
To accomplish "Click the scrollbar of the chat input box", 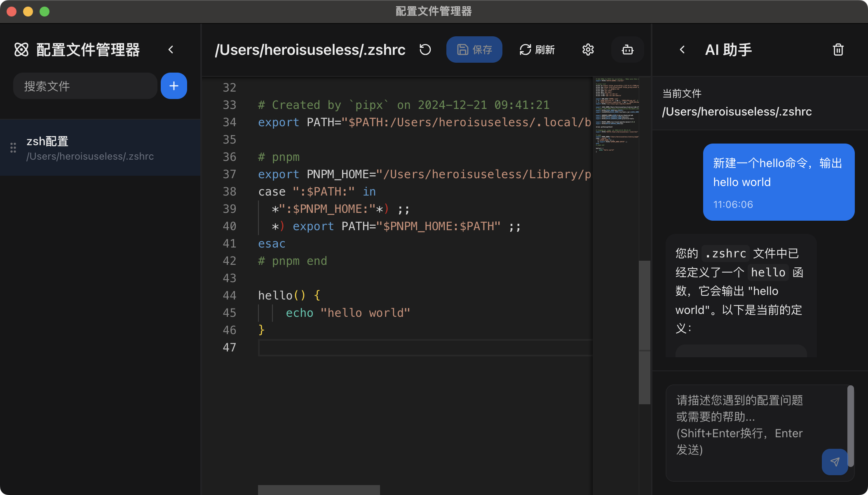I will coord(850,426).
